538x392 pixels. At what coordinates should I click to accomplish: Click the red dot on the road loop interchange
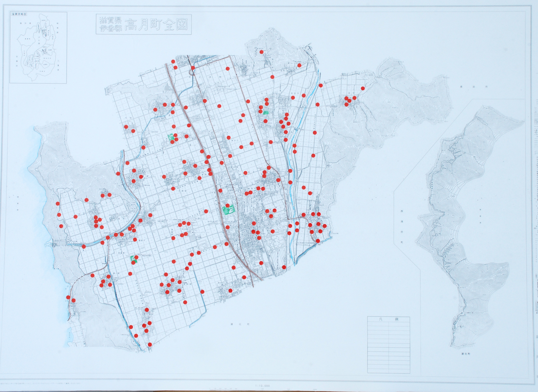pos(193,68)
